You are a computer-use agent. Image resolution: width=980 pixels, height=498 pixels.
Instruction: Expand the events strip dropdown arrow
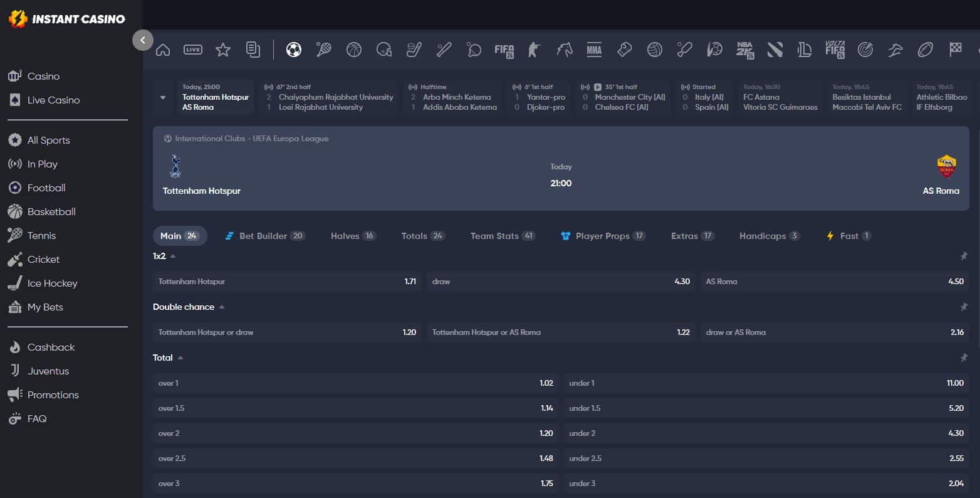pyautogui.click(x=163, y=97)
